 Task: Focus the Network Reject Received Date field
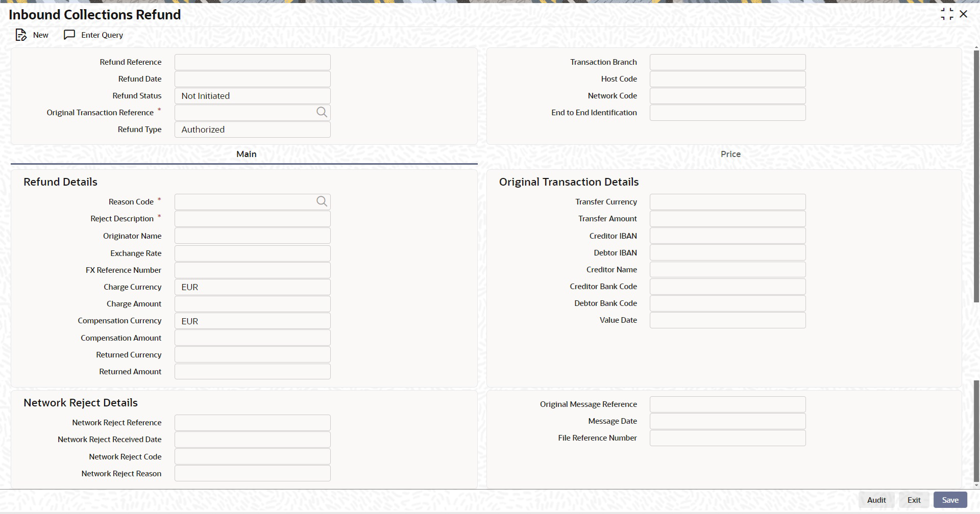(x=253, y=440)
